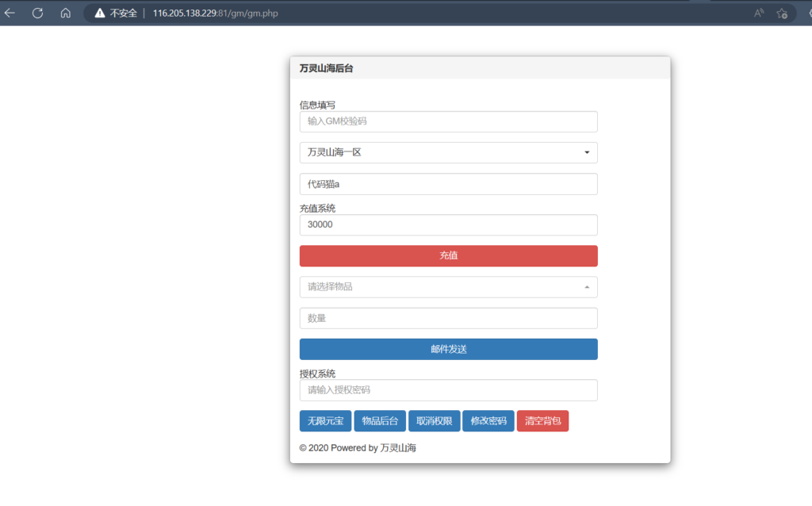This screenshot has width=812, height=506.
Task: Click the 取消权限 button
Action: pos(435,421)
